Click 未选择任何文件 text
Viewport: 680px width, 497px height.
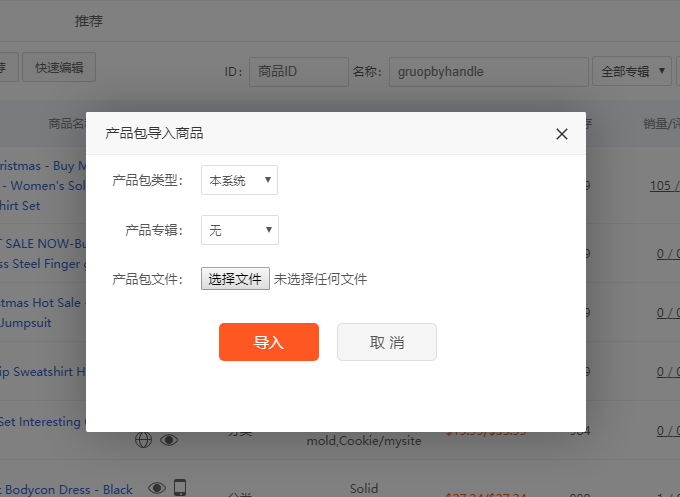320,279
